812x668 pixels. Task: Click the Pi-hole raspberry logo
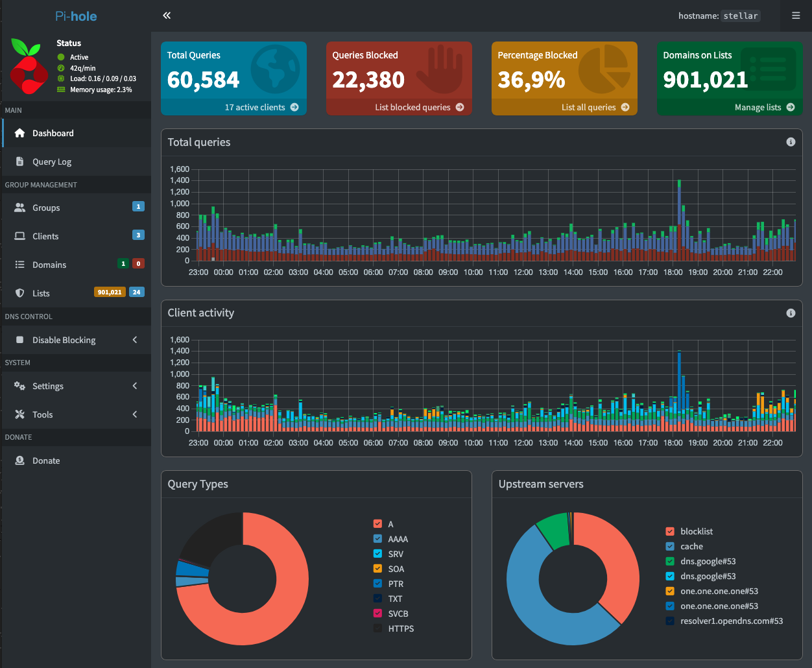pyautogui.click(x=29, y=66)
